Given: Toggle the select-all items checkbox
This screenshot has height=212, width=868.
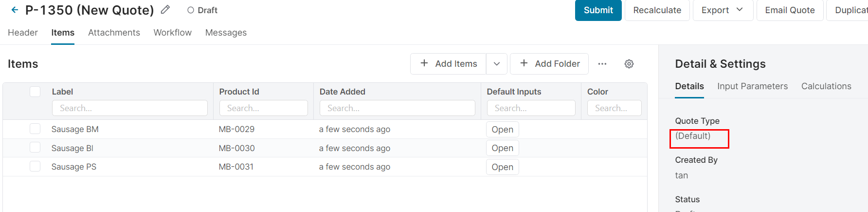Looking at the screenshot, I should click(35, 92).
